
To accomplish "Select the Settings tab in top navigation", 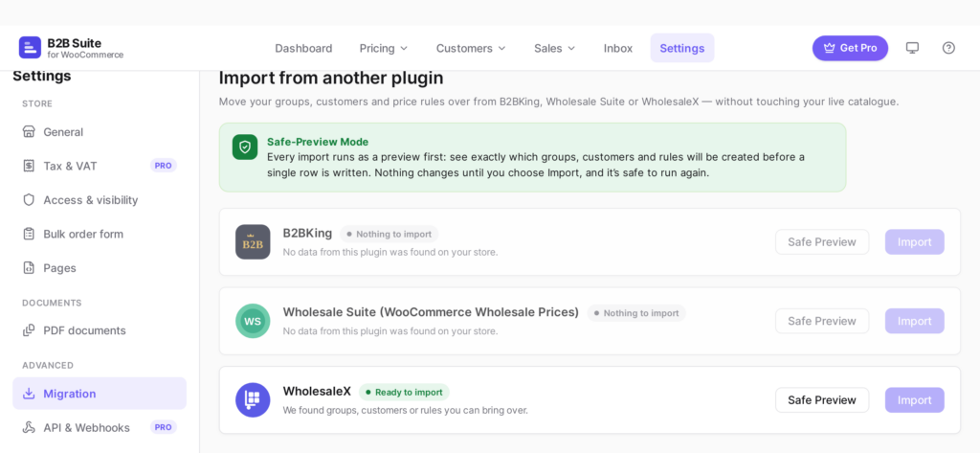I will point(681,48).
